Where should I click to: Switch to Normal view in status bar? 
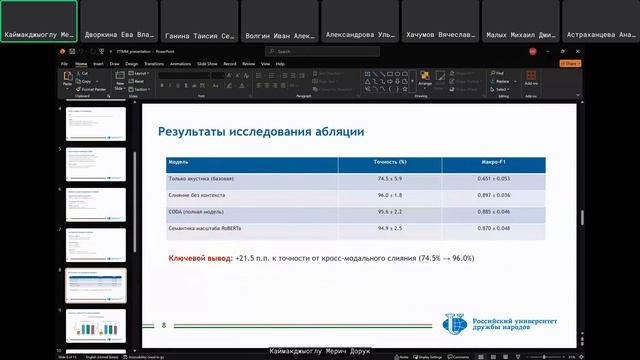point(481,357)
